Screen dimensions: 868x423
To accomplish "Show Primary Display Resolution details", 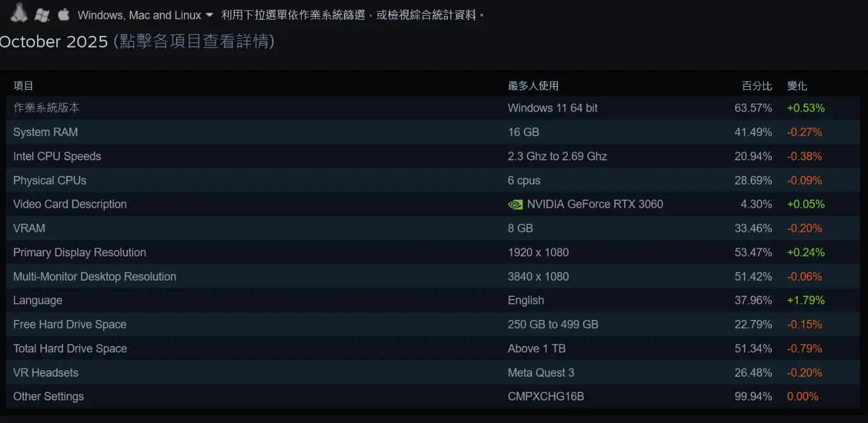I will point(79,253).
